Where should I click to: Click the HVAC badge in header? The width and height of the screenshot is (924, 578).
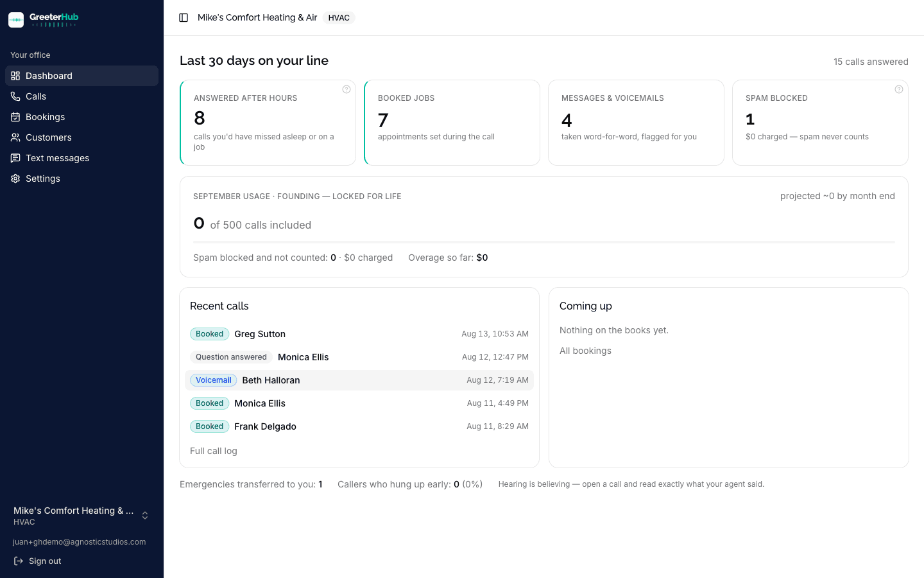tap(339, 18)
